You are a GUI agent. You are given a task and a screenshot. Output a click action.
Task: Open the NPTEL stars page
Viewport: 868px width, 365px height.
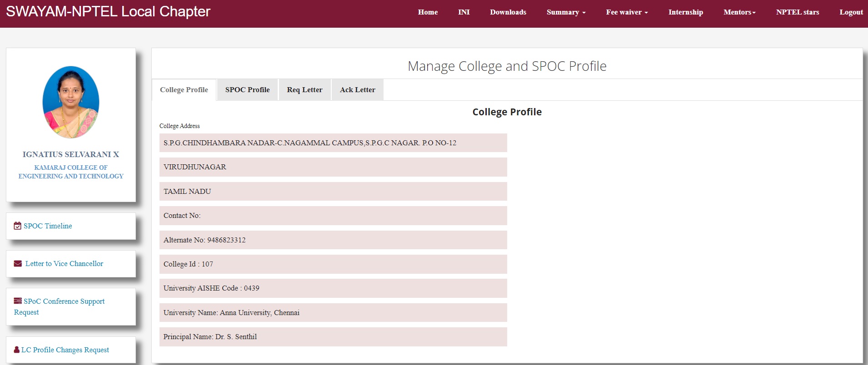pos(797,12)
